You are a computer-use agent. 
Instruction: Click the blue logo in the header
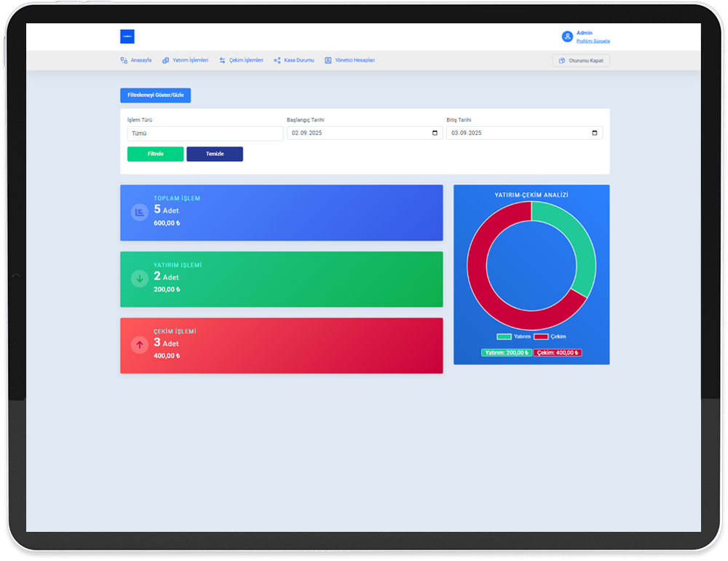point(127,36)
